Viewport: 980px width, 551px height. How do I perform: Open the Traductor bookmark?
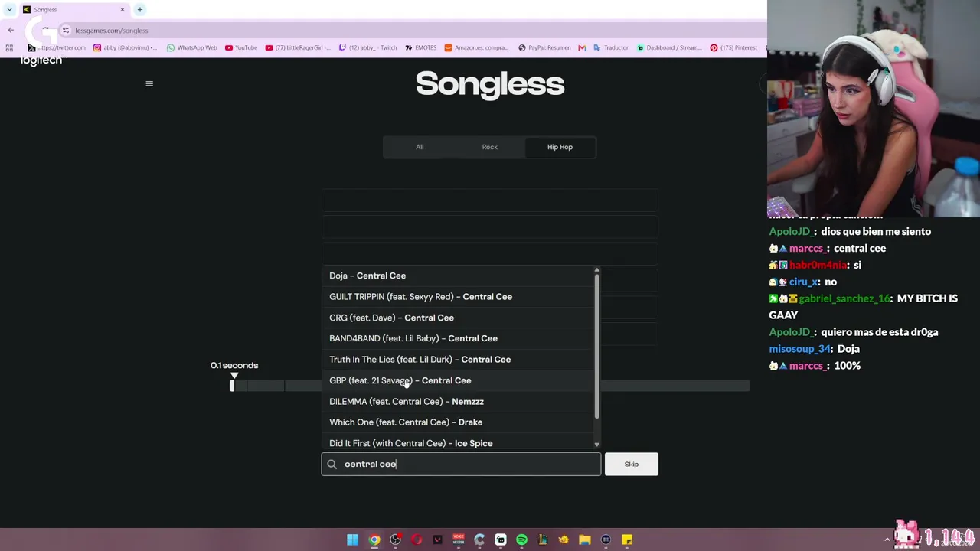point(611,47)
